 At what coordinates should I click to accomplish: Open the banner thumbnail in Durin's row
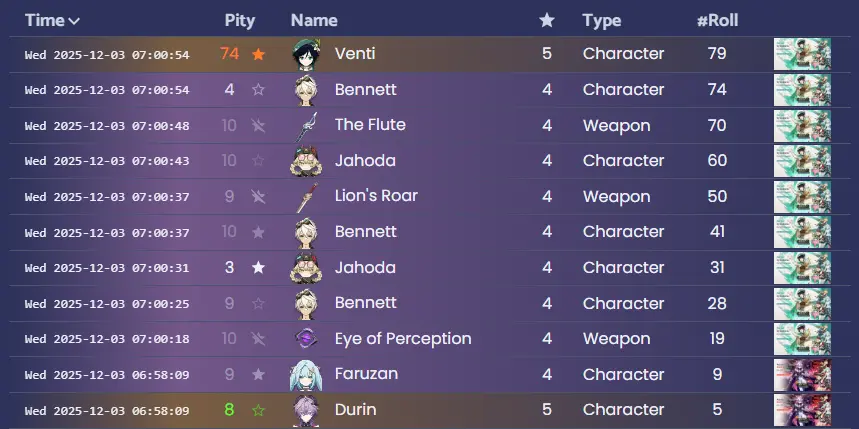[x=802, y=410]
